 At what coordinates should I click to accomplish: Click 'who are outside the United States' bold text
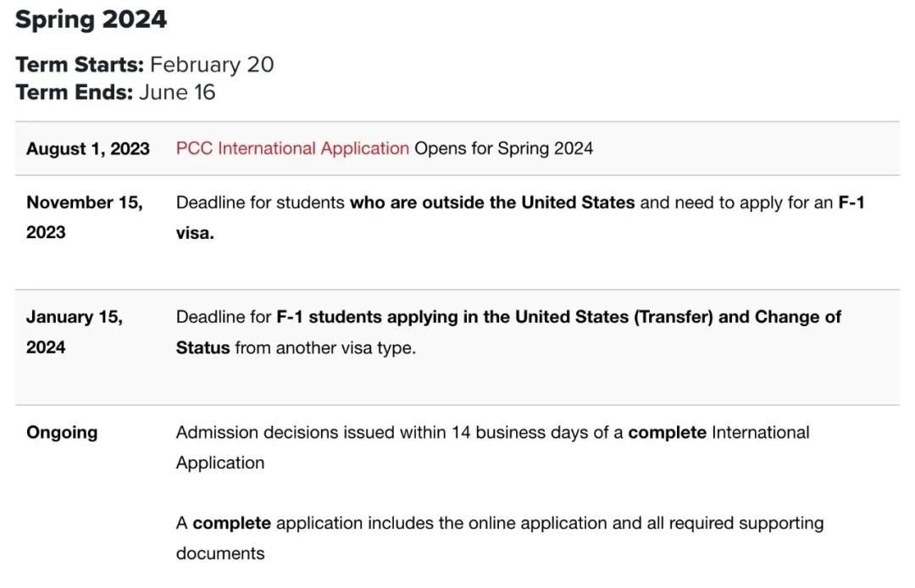(492, 202)
